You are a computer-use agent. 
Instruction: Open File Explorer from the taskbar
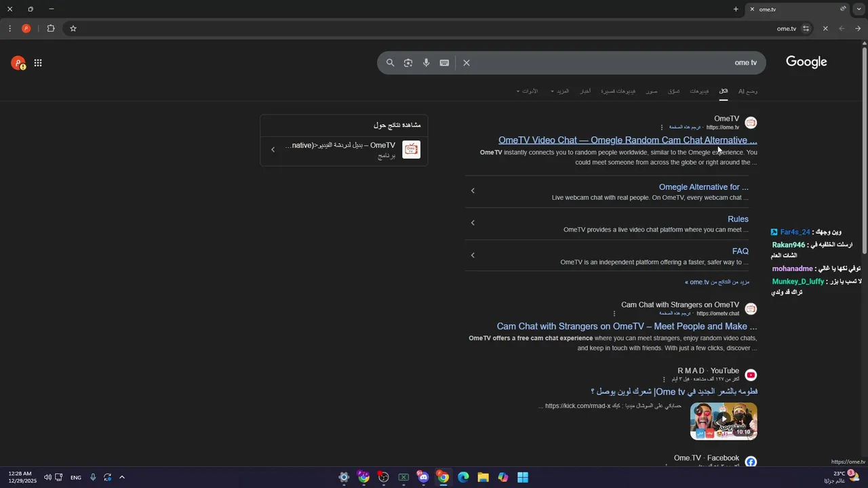click(x=483, y=477)
